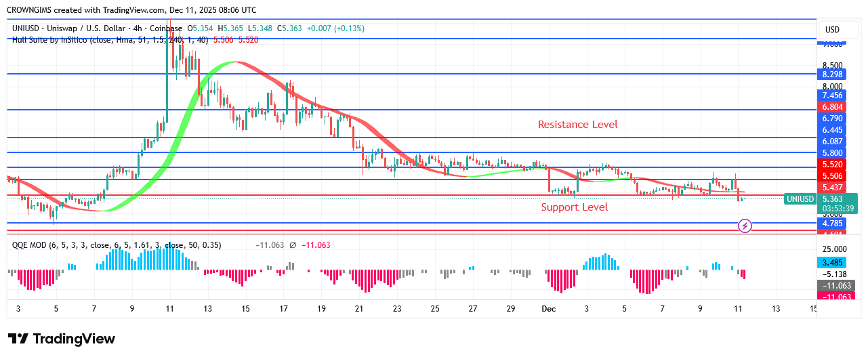This screenshot has width=868, height=359.
Task: Click the 3.485 QQE scale label
Action: [x=832, y=262]
